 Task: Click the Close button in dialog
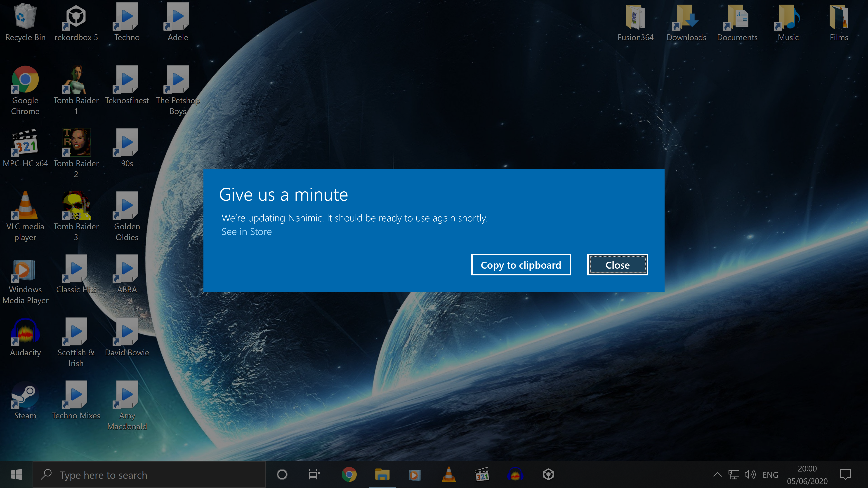[617, 265]
